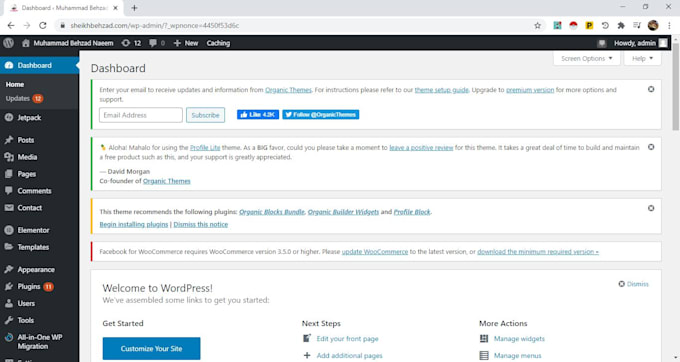Expand the Screen Options dropdown
The width and height of the screenshot is (680, 362).
pos(586,59)
